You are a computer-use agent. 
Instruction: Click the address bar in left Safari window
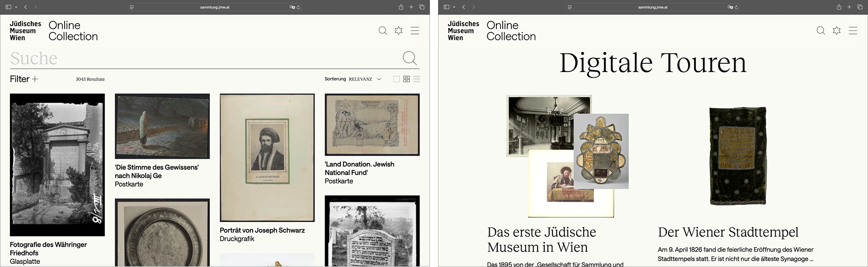(x=215, y=7)
